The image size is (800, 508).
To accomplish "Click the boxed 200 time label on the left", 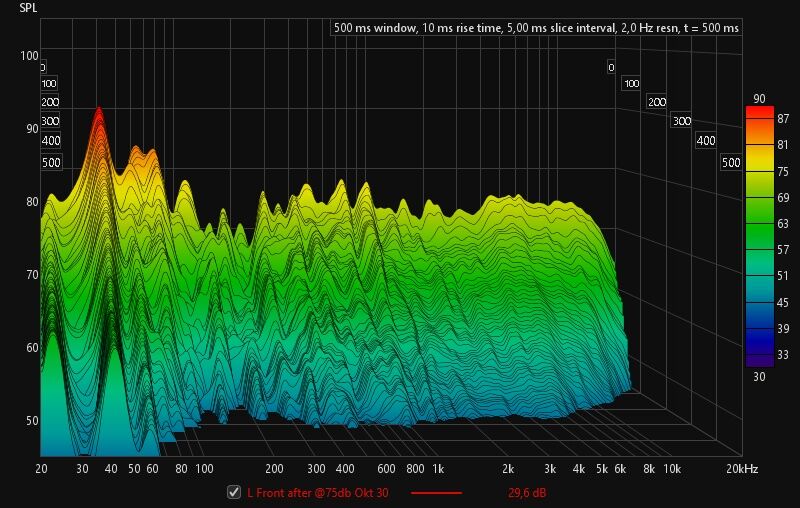I will pos(50,102).
